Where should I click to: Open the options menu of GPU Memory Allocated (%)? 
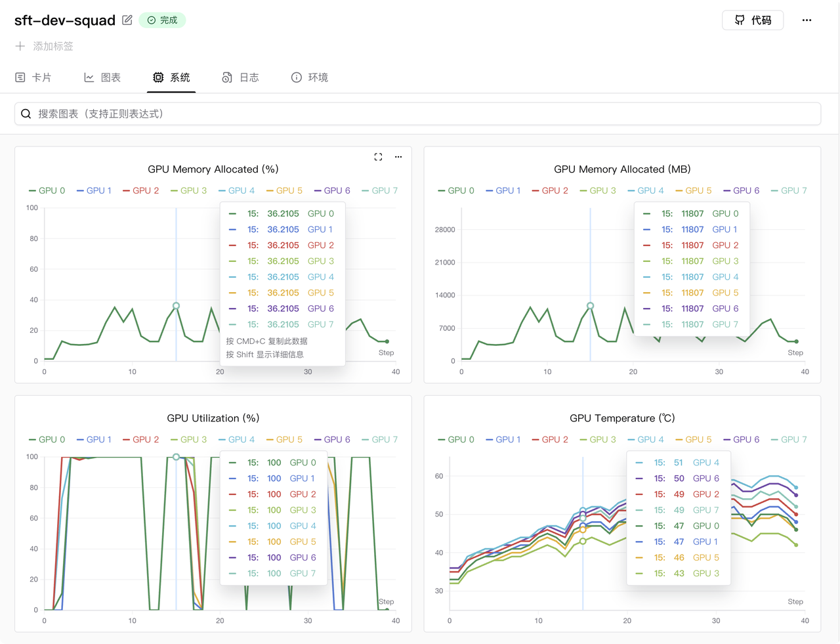pyautogui.click(x=398, y=157)
